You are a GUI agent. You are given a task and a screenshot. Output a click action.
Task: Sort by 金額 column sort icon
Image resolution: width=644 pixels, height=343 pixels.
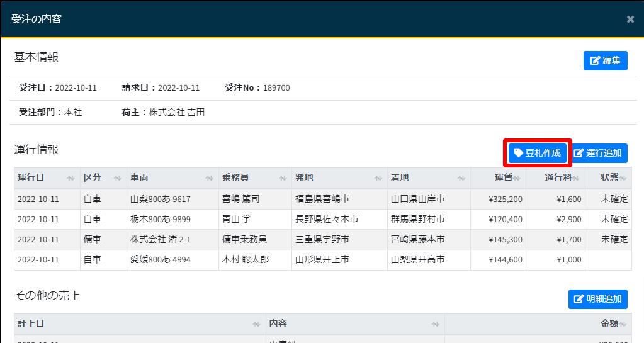(x=623, y=324)
